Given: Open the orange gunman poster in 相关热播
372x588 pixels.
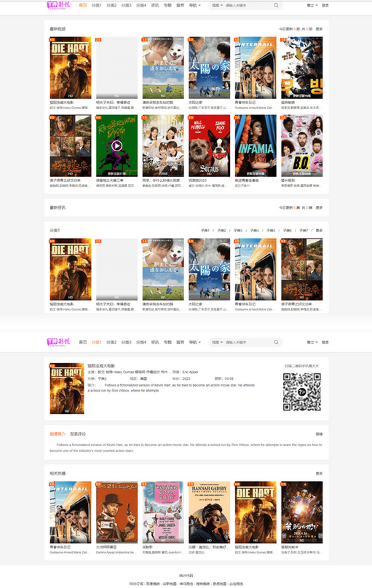Looking at the screenshot, I should coord(116,512).
